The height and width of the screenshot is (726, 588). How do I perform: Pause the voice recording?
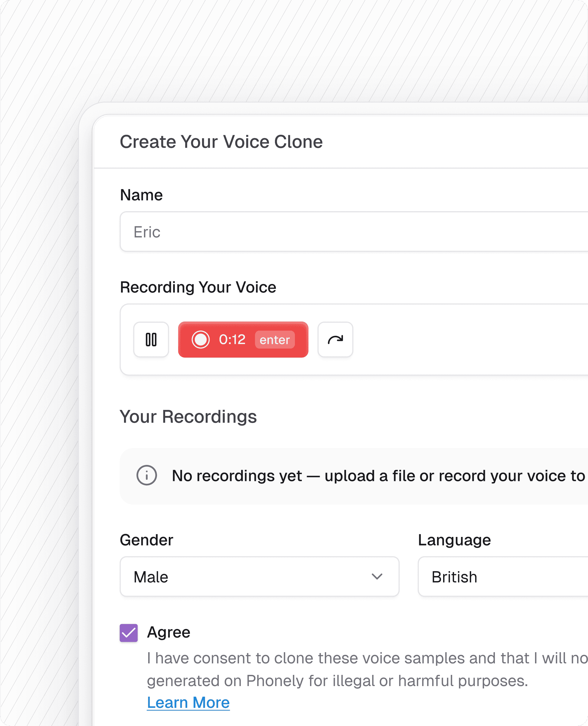(151, 339)
